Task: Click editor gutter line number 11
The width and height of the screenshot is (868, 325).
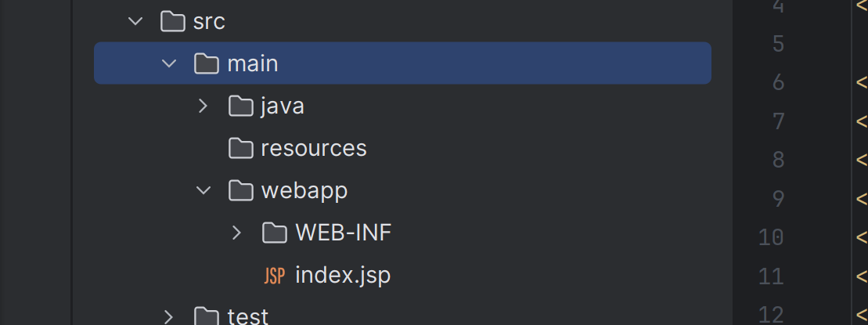Action: (772, 276)
